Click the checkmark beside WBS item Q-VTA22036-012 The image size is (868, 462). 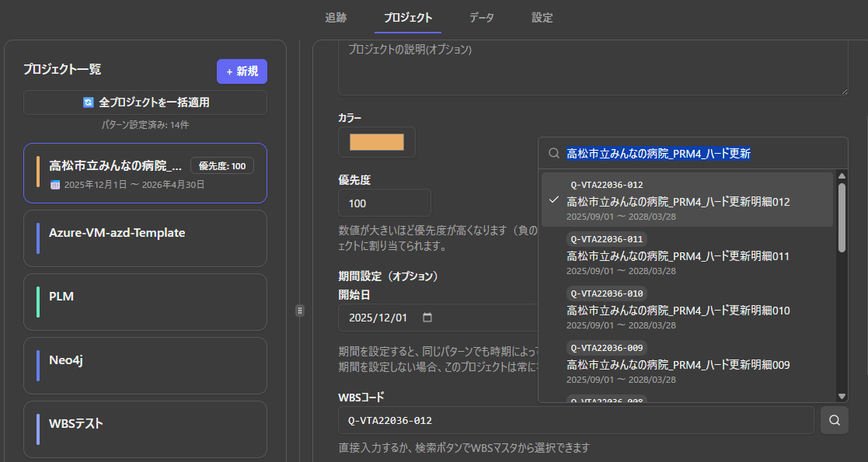[x=553, y=201]
